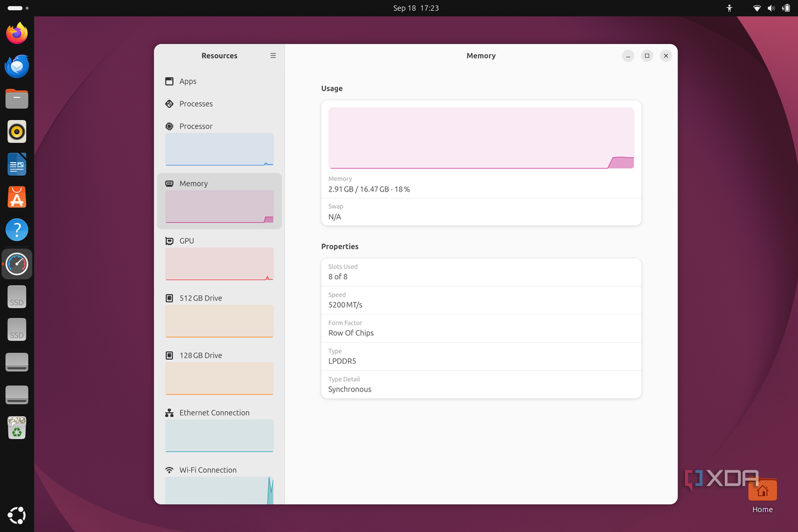Click the Type Detail Synchronous row
The image size is (798, 532).
481,385
